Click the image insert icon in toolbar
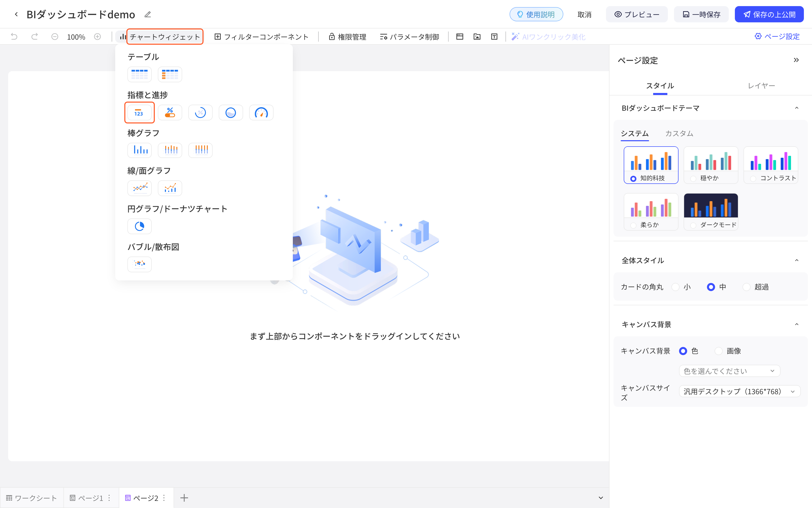812x508 pixels. tap(477, 37)
